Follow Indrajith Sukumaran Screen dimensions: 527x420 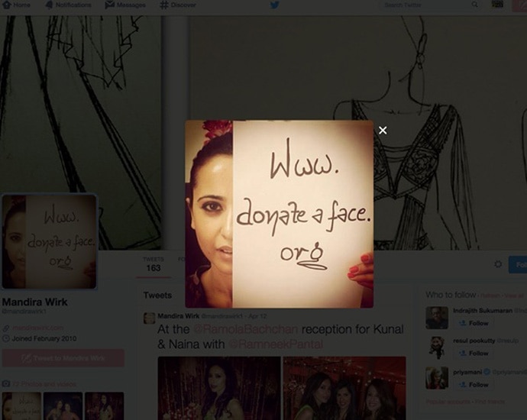(x=474, y=323)
